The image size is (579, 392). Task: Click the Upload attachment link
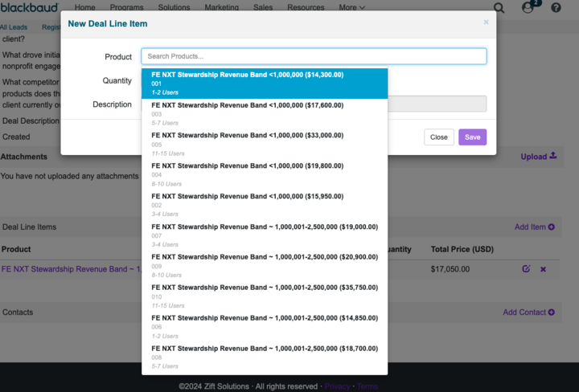pos(538,157)
